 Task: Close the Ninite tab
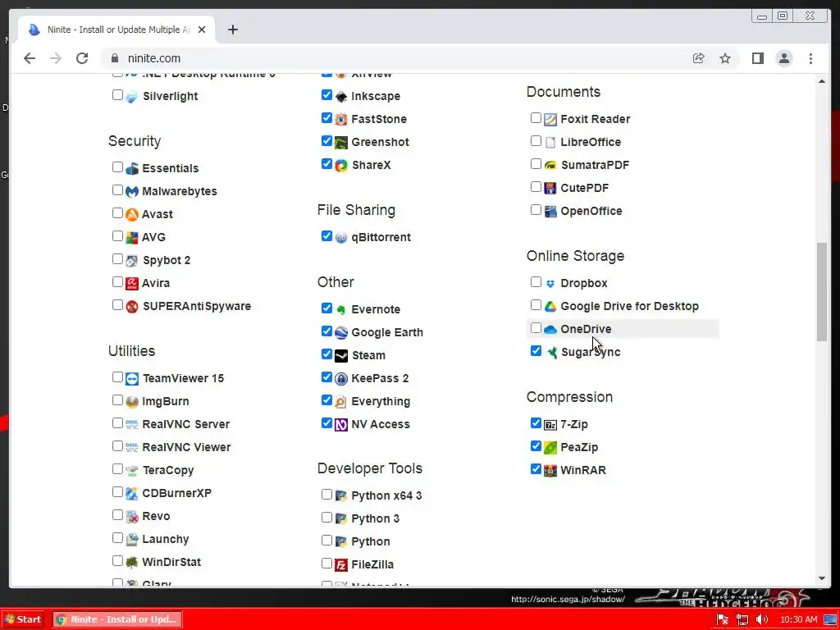click(x=202, y=30)
